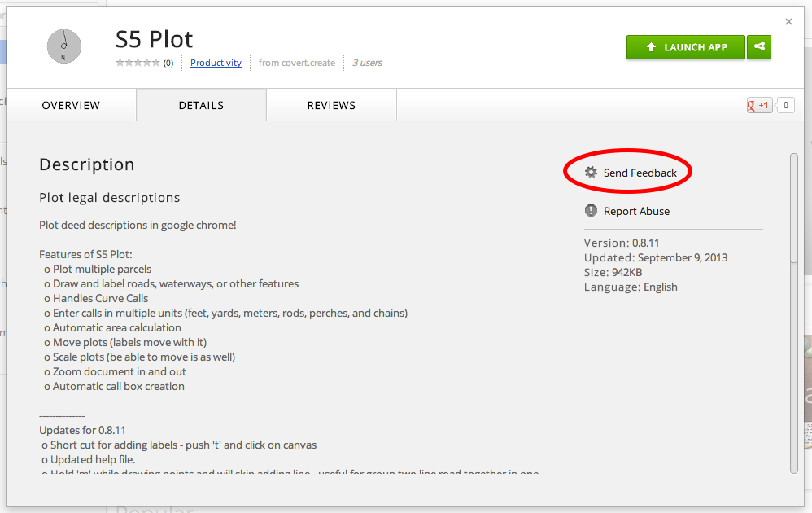The width and height of the screenshot is (812, 513).
Task: Click the Send Feedback text link
Action: [640, 173]
